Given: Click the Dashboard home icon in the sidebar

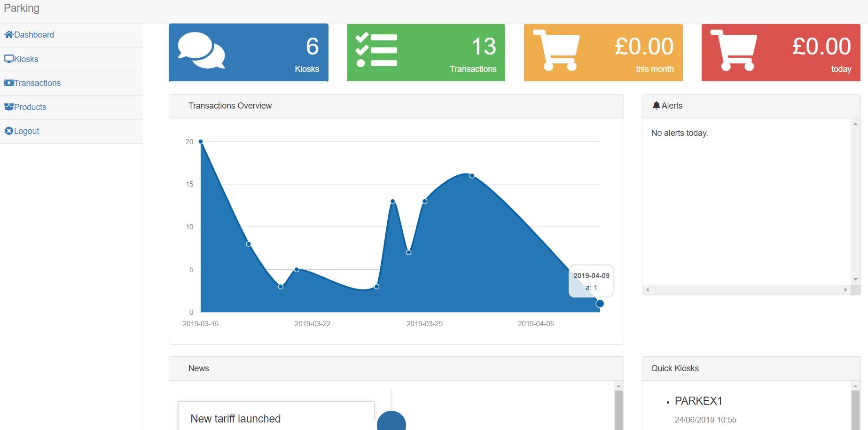Looking at the screenshot, I should [x=9, y=34].
